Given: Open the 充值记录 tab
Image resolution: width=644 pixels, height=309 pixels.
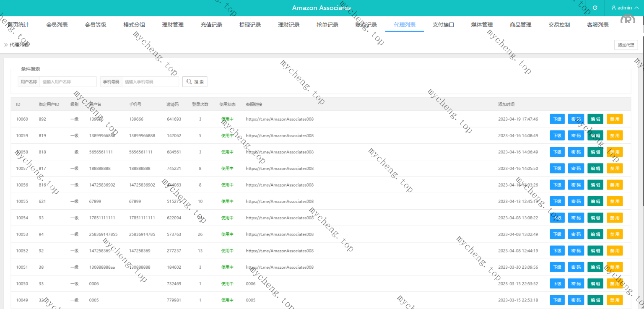Looking at the screenshot, I should click(x=211, y=25).
